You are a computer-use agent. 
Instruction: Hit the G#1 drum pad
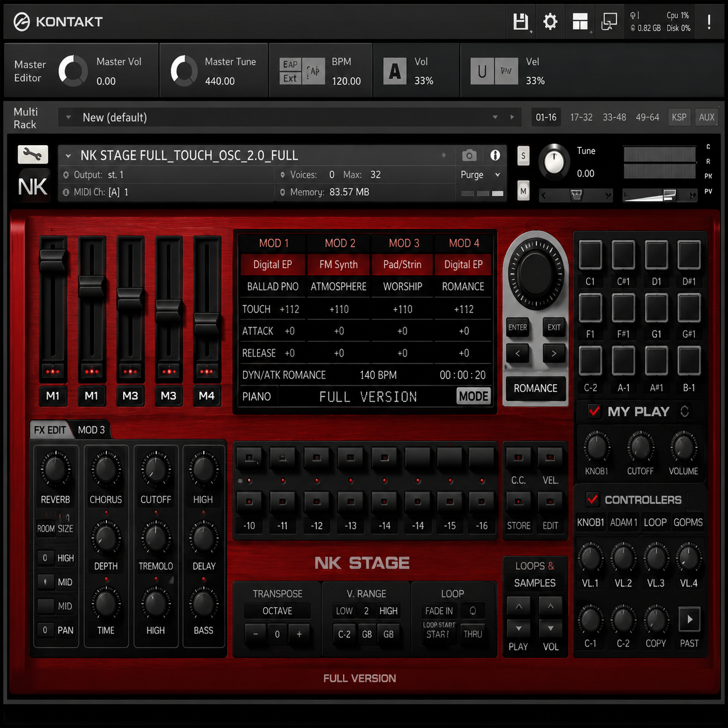tap(689, 308)
